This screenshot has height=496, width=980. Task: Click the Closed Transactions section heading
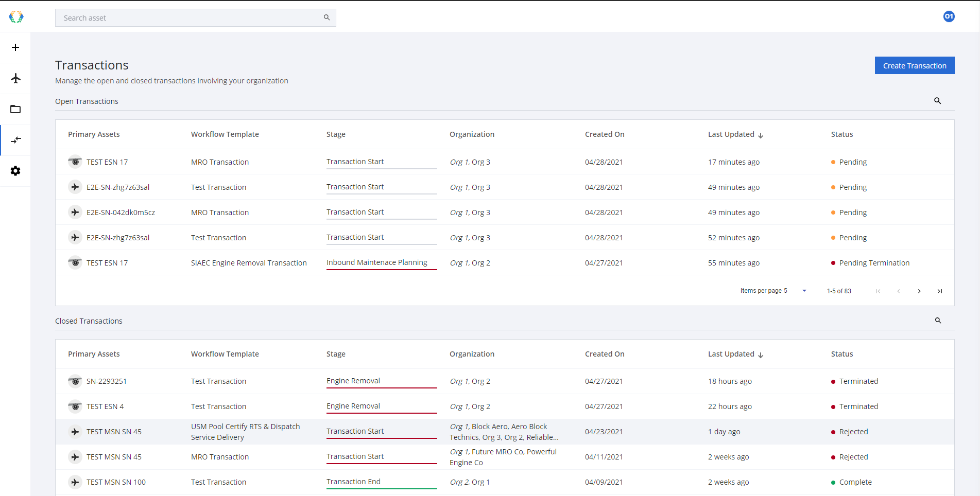89,321
